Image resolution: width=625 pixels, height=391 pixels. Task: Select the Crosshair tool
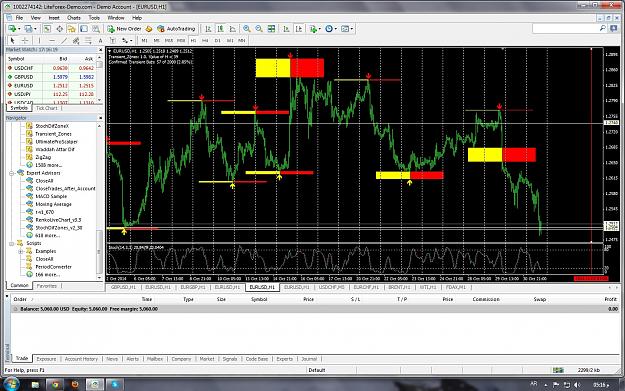[25, 40]
